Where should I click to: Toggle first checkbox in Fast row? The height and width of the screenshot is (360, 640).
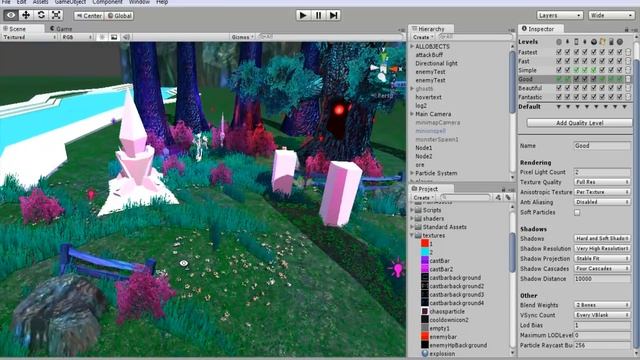point(559,61)
